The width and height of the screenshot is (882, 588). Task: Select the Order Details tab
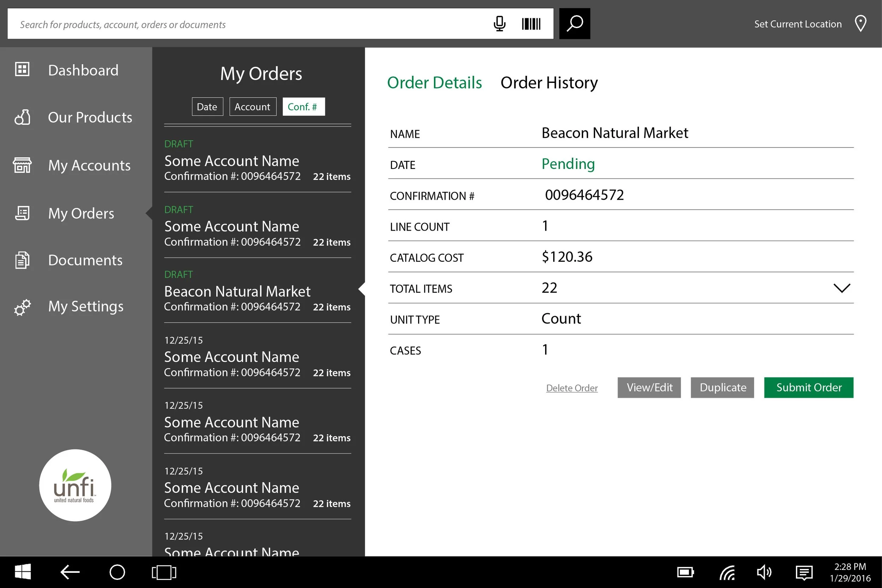point(435,83)
